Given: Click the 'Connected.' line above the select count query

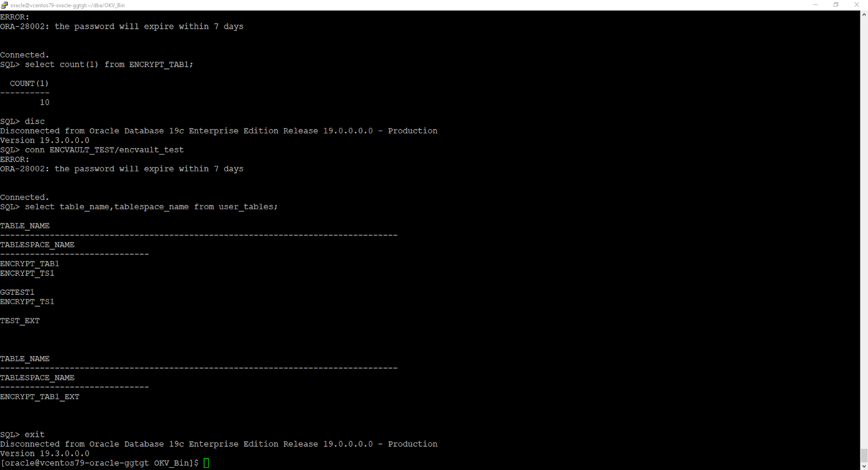Looking at the screenshot, I should [x=25, y=55].
